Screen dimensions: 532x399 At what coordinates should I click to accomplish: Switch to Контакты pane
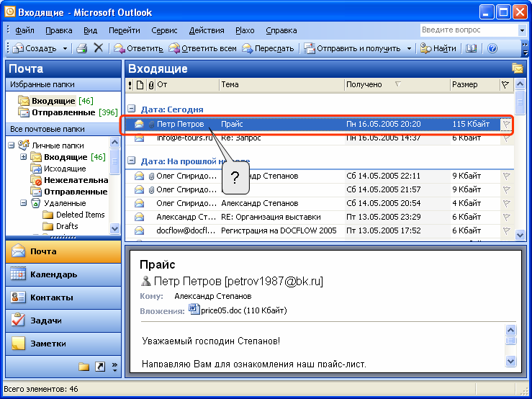click(63, 297)
